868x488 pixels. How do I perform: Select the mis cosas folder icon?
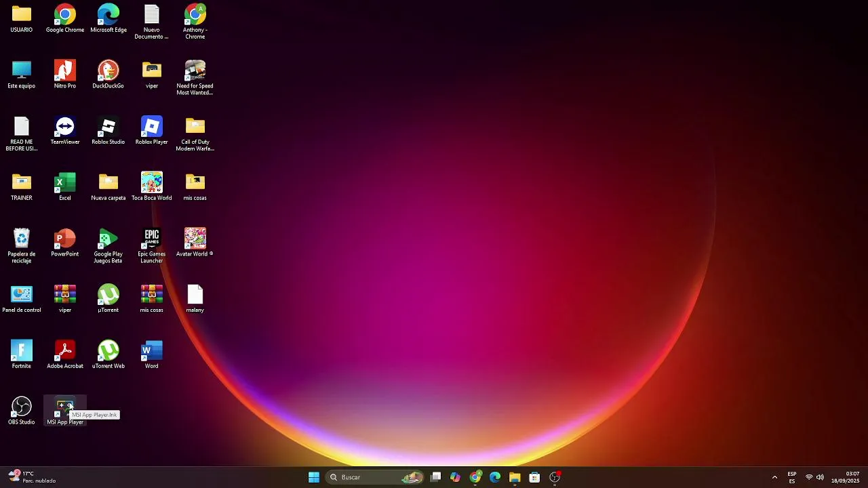click(195, 187)
